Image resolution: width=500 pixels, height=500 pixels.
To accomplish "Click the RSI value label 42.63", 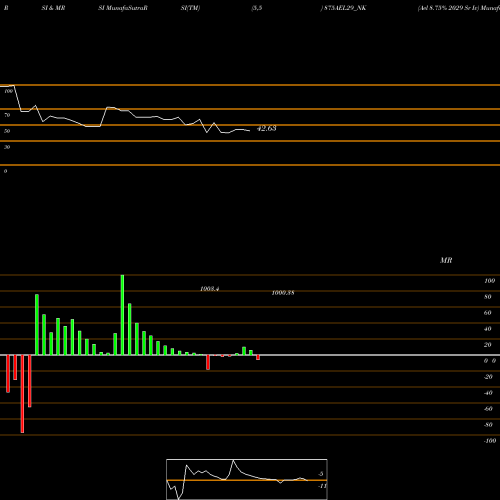I will point(266,128).
